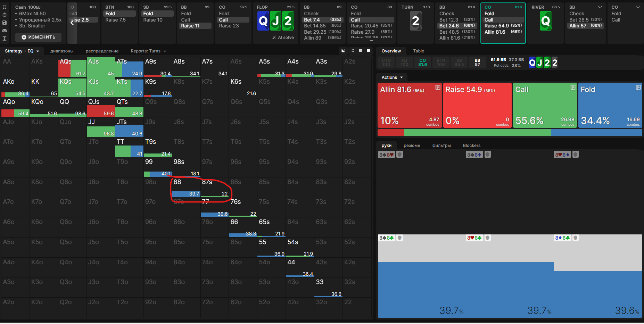
Task: Open the Blockers tab
Action: pos(471,146)
